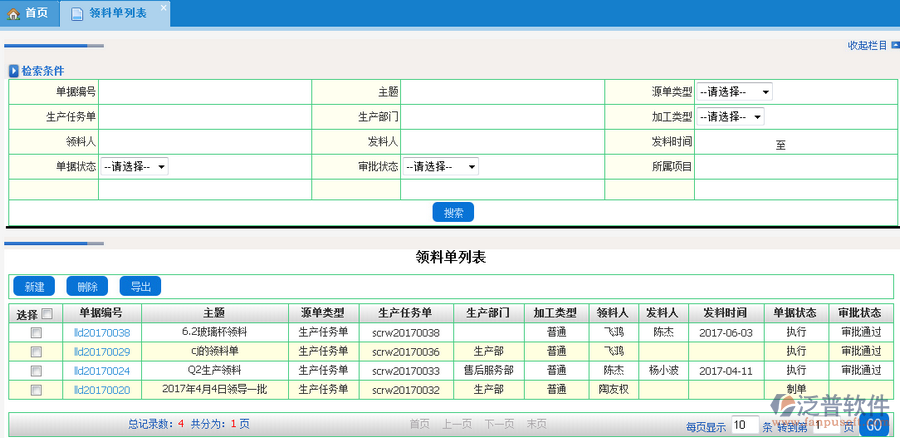Export list using 导出 button
The height and width of the screenshot is (438, 900).
(x=140, y=287)
